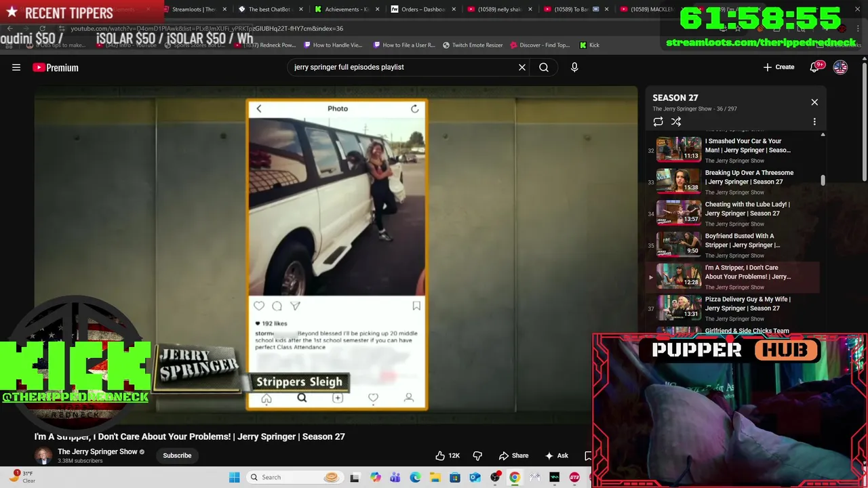Select current 'I'm A Stripper, I Don't Care' playlist item
Image resolution: width=868 pixels, height=488 pixels.
pos(732,276)
